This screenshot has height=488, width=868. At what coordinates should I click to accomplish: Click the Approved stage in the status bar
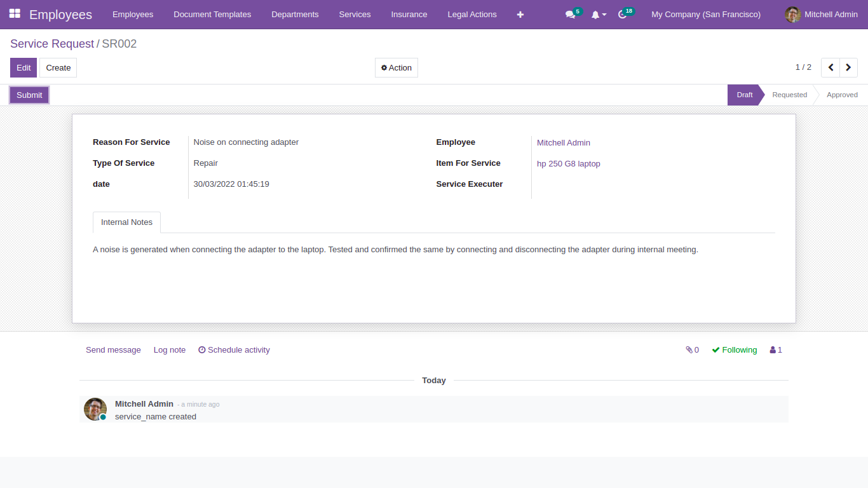click(842, 95)
